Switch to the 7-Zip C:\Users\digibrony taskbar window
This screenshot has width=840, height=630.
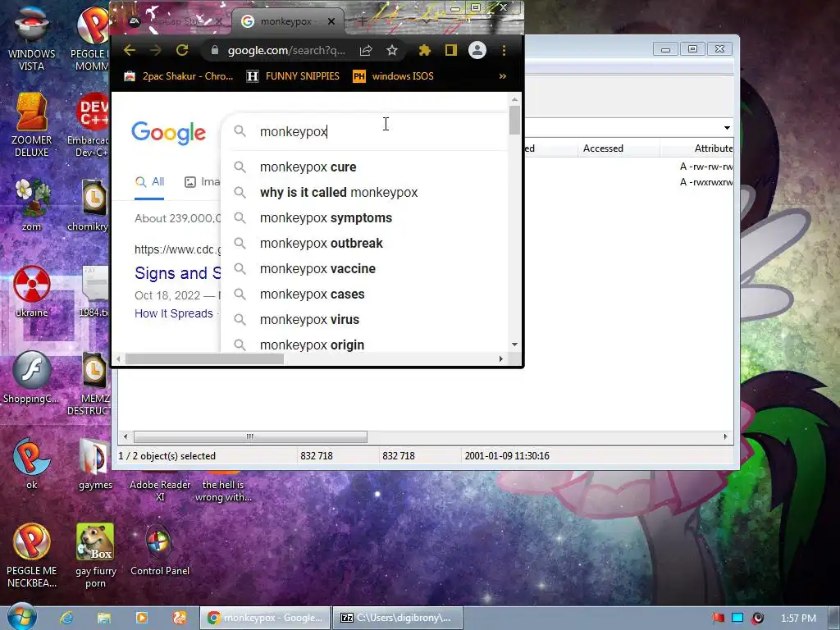(396, 618)
